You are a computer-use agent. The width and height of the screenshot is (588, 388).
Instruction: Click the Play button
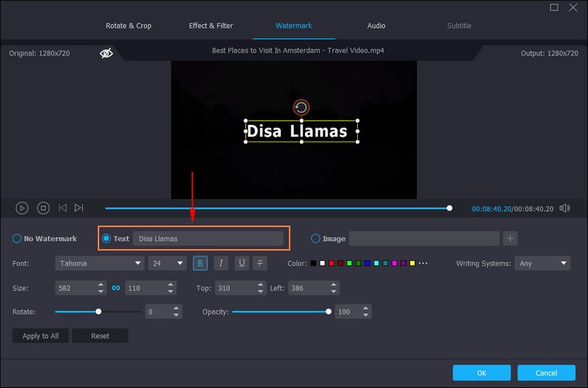22,208
